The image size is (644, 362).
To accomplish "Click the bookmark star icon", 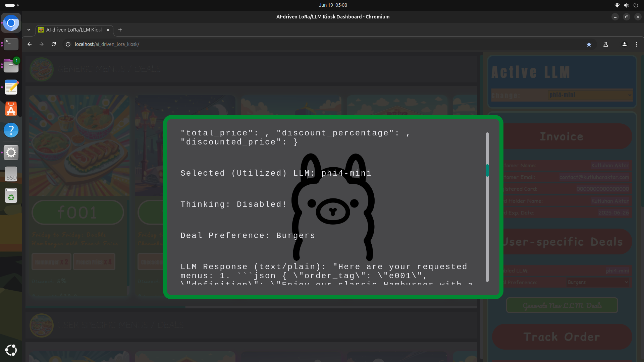I will (589, 44).
